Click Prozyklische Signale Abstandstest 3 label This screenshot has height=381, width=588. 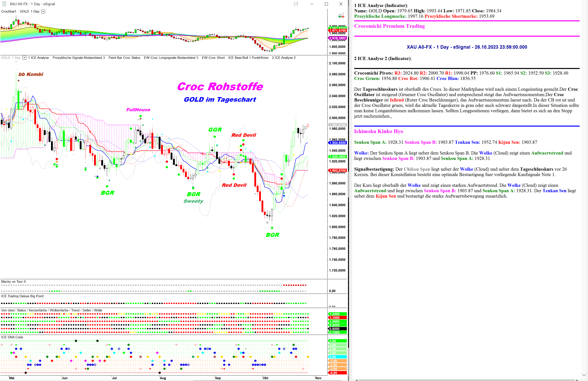pos(79,58)
